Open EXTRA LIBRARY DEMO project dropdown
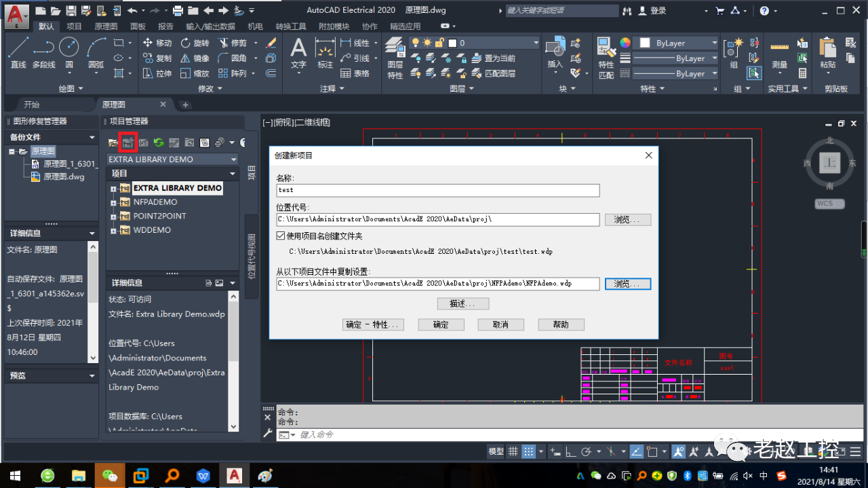This screenshot has width=868, height=488. point(233,159)
